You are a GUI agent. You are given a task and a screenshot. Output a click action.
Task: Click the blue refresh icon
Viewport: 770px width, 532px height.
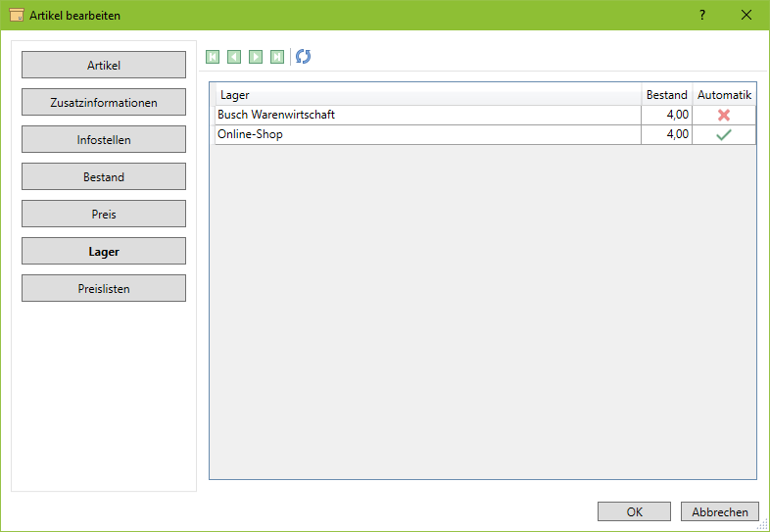tap(304, 57)
